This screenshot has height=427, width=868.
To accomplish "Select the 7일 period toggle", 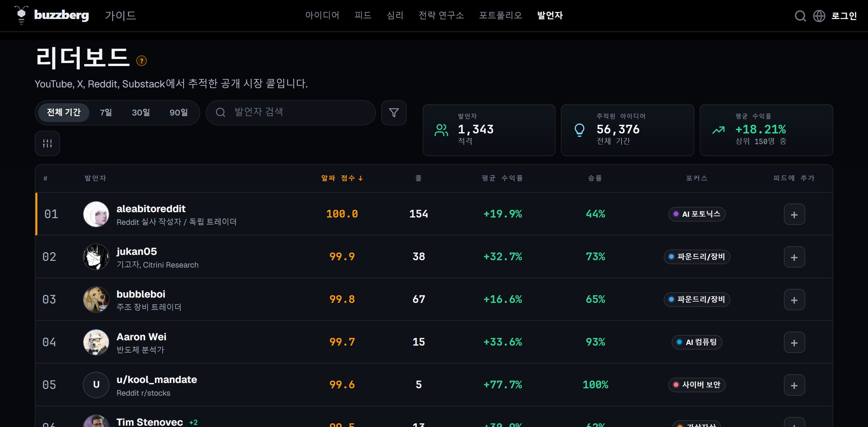I will (x=106, y=112).
